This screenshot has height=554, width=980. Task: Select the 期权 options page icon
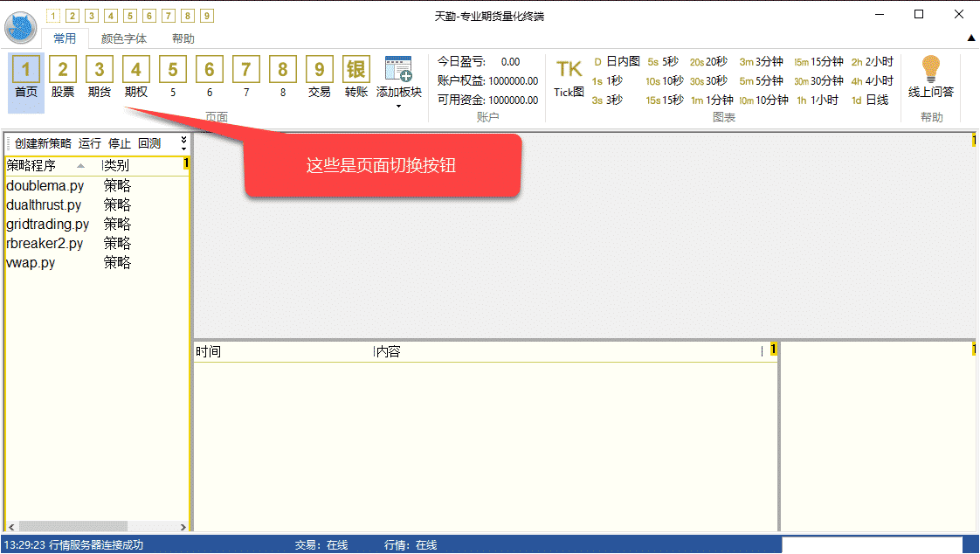pyautogui.click(x=136, y=70)
